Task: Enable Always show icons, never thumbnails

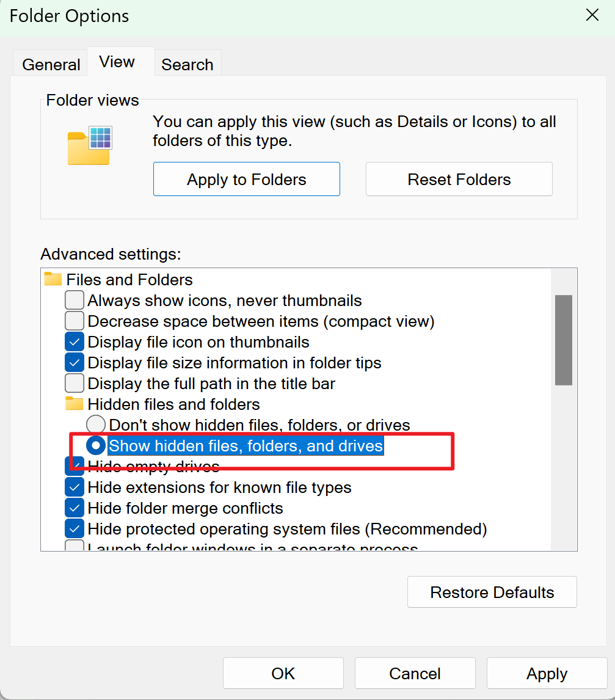Action: pos(75,301)
